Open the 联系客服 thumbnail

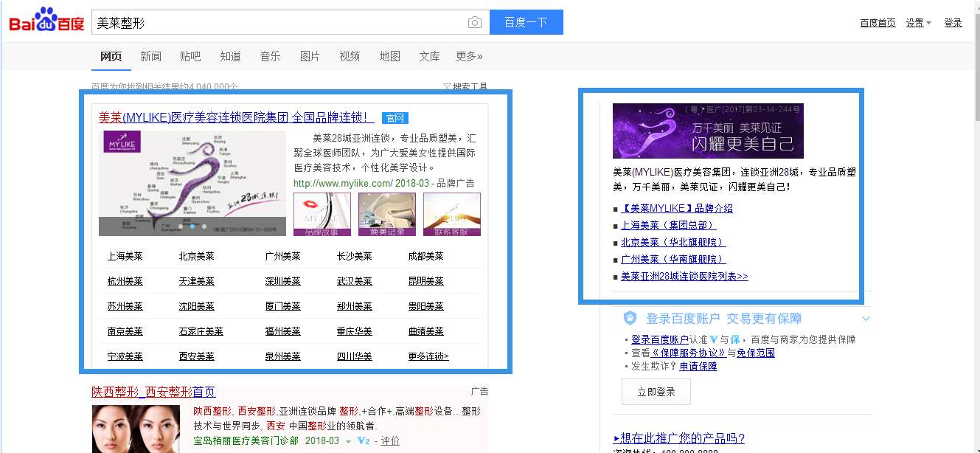pyautogui.click(x=452, y=215)
